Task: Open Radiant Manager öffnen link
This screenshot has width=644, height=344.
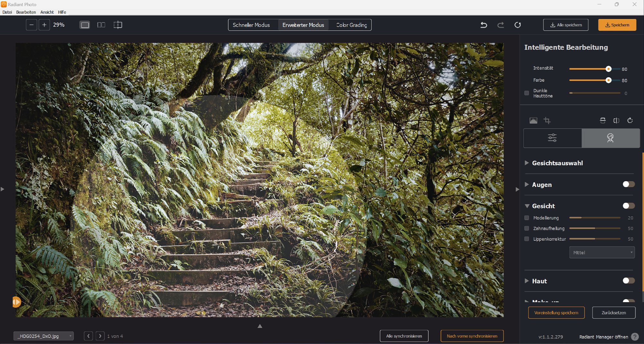Action: [x=604, y=337]
